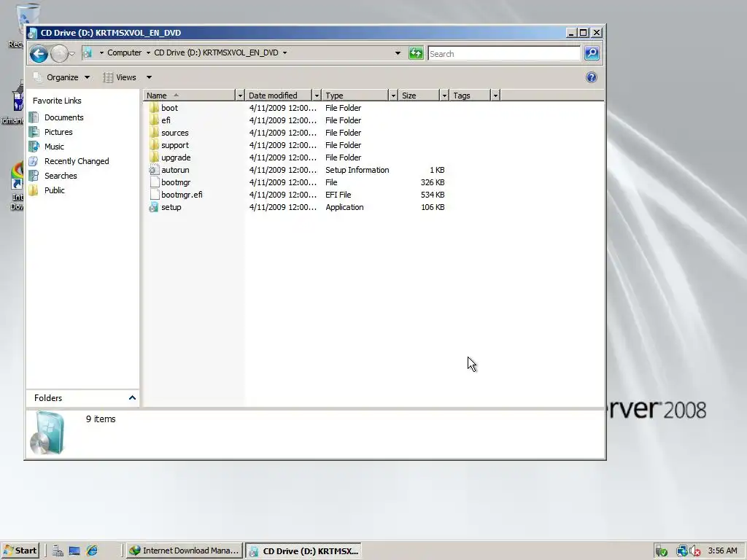Select the bootmgr.efi file icon
The width and height of the screenshot is (747, 560).
tap(154, 194)
